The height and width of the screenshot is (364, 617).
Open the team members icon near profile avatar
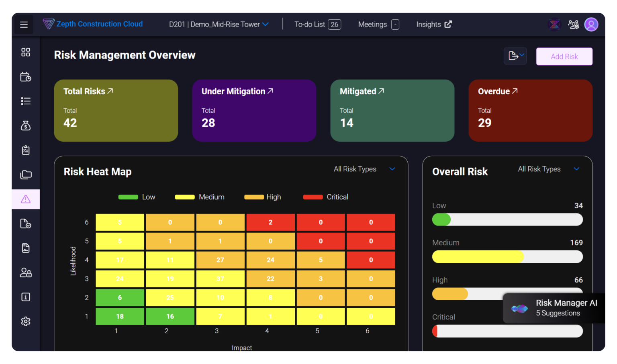tap(573, 24)
